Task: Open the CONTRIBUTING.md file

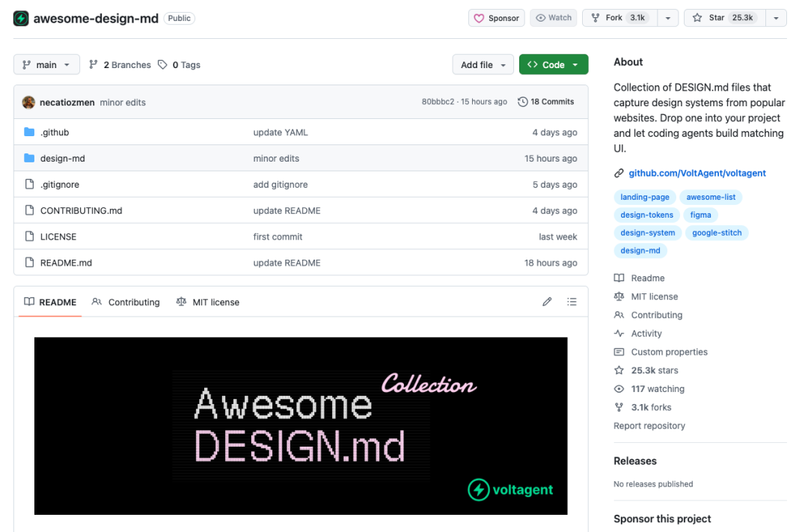Action: coord(82,210)
